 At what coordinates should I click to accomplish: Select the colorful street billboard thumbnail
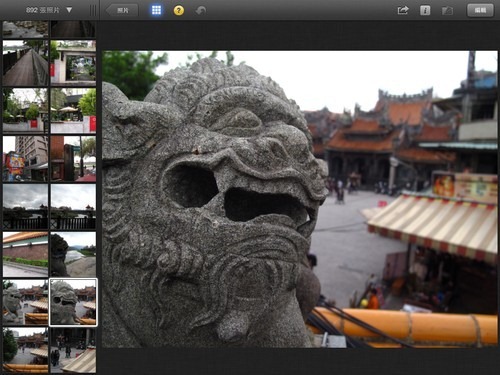[25, 159]
